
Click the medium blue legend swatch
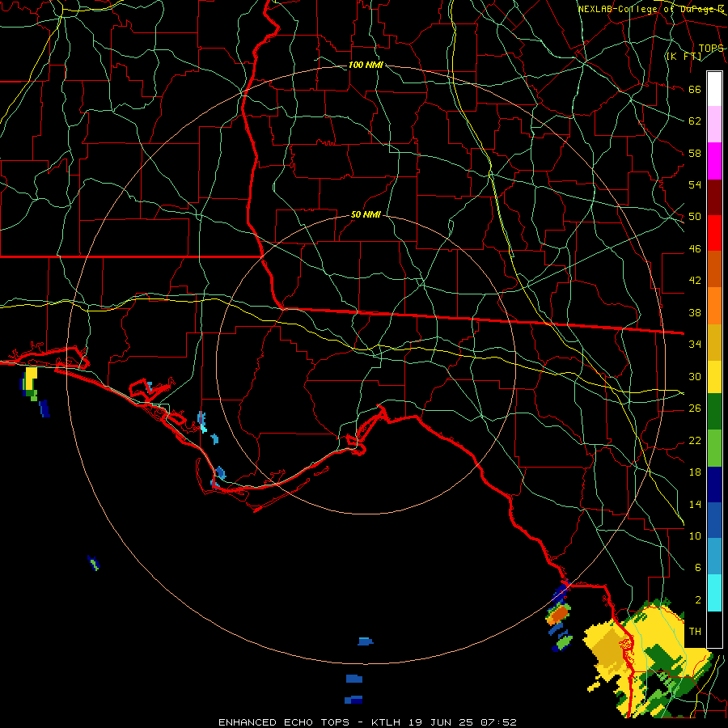pyautogui.click(x=714, y=520)
